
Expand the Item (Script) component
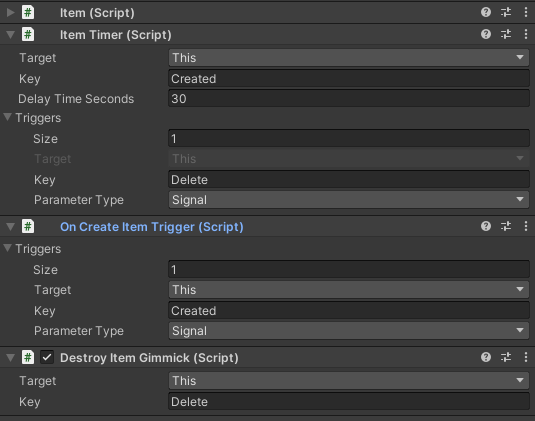11,13
